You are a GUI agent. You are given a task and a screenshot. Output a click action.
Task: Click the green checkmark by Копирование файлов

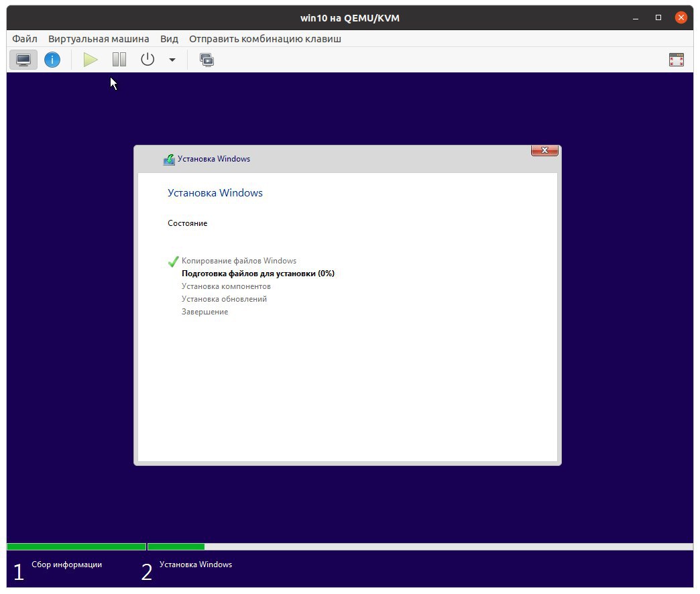click(x=173, y=261)
